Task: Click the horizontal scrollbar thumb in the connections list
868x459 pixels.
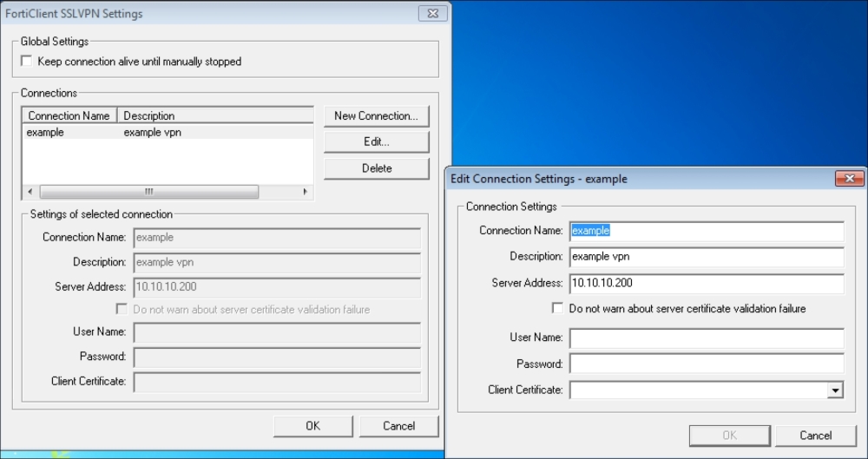Action: [148, 191]
